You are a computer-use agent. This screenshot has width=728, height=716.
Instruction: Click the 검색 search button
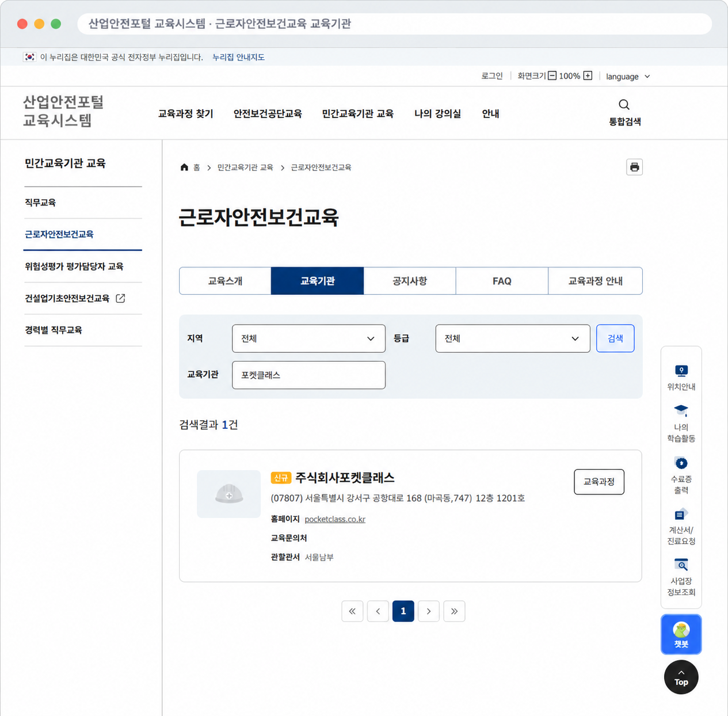[615, 338]
